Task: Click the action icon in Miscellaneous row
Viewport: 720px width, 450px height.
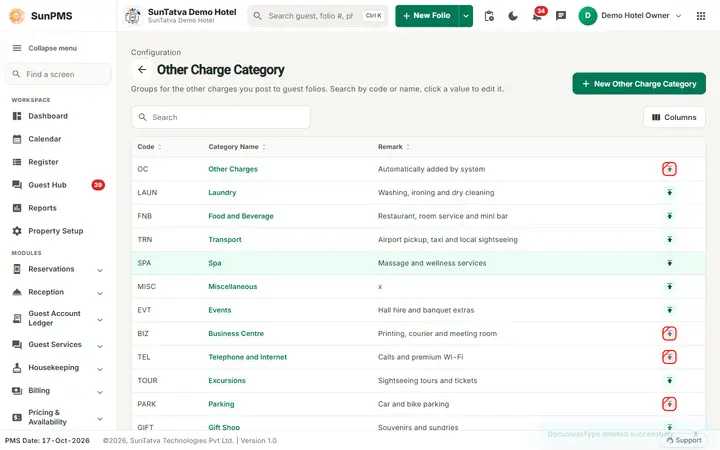Action: point(669,287)
